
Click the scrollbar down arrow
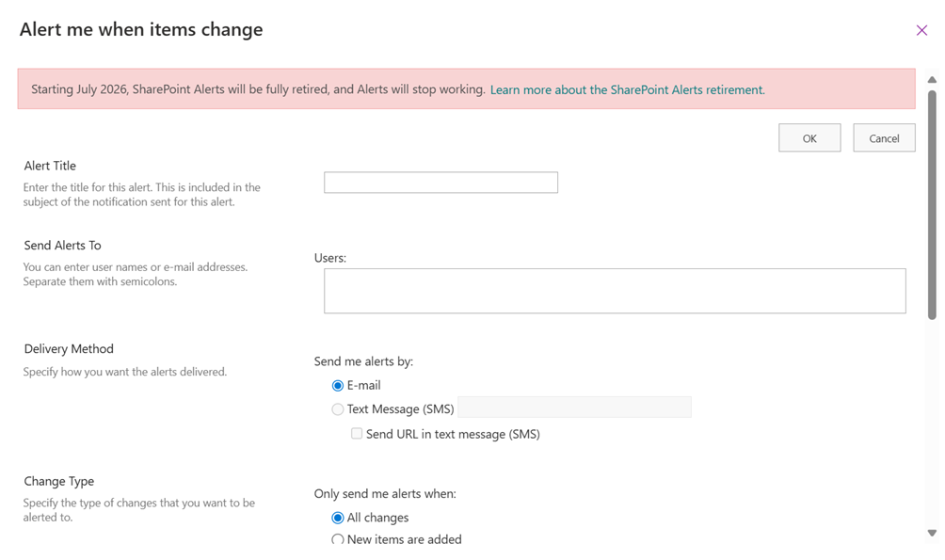tap(933, 533)
